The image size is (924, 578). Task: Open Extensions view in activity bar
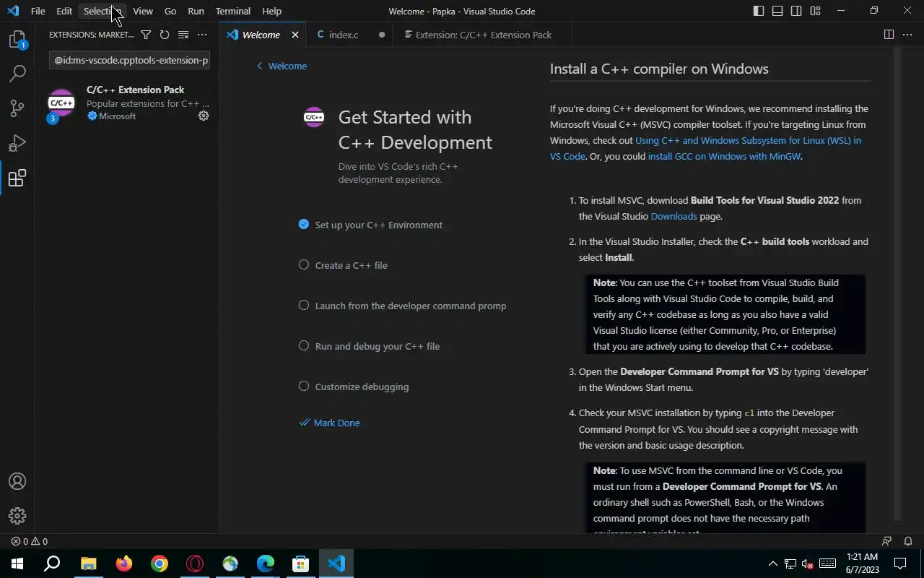pos(17,178)
